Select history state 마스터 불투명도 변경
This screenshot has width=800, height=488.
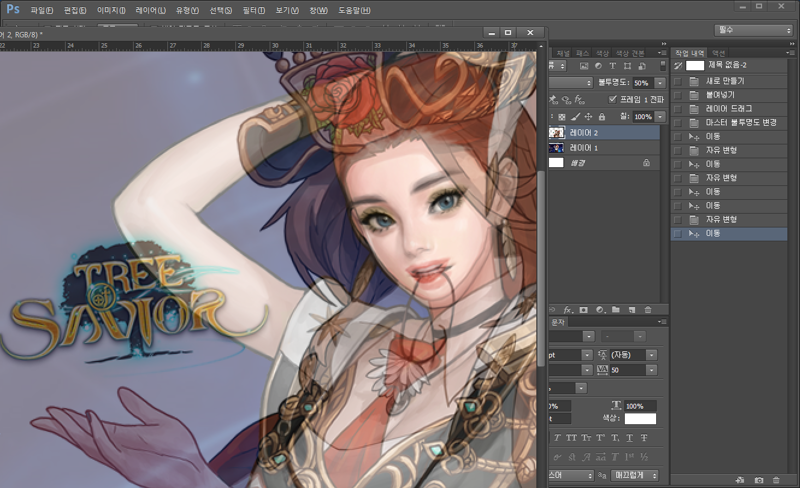click(730, 123)
